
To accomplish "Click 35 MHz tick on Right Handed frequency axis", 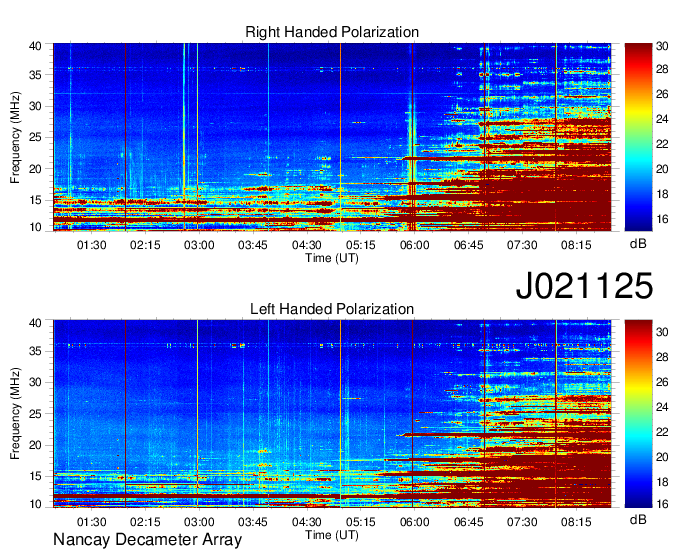I will tap(35, 75).
